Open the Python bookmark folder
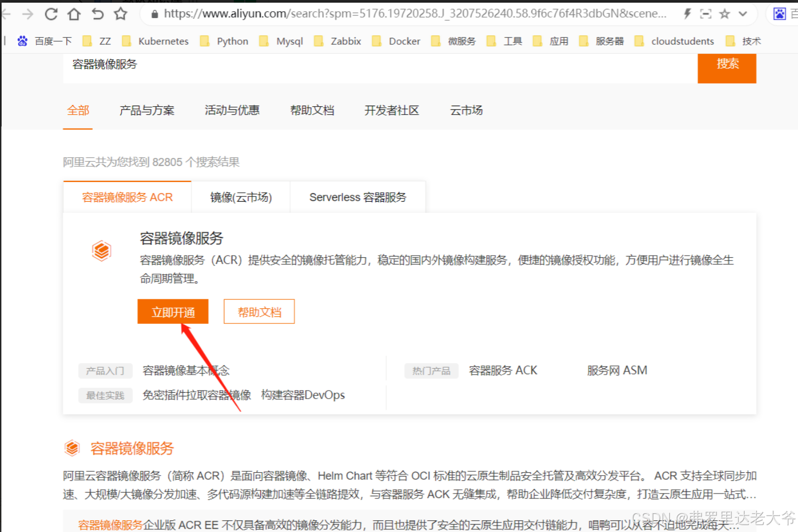 coord(224,41)
